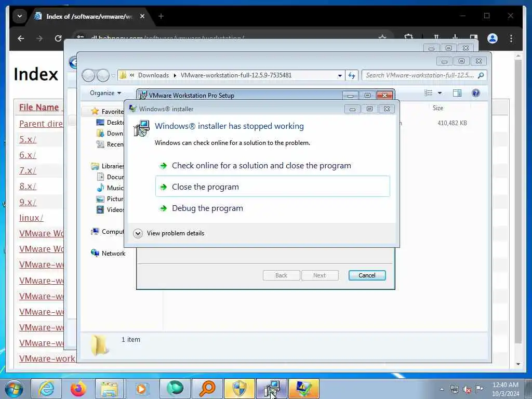Viewport: 532px width, 399px height.
Task: Click the Windows installer taskbar icon
Action: coord(272,389)
